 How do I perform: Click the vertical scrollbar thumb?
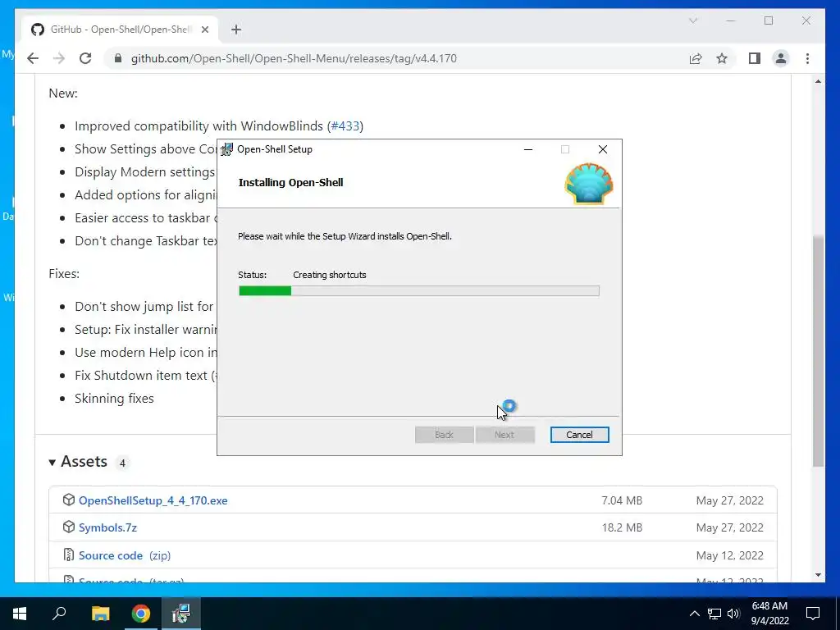pyautogui.click(x=818, y=350)
